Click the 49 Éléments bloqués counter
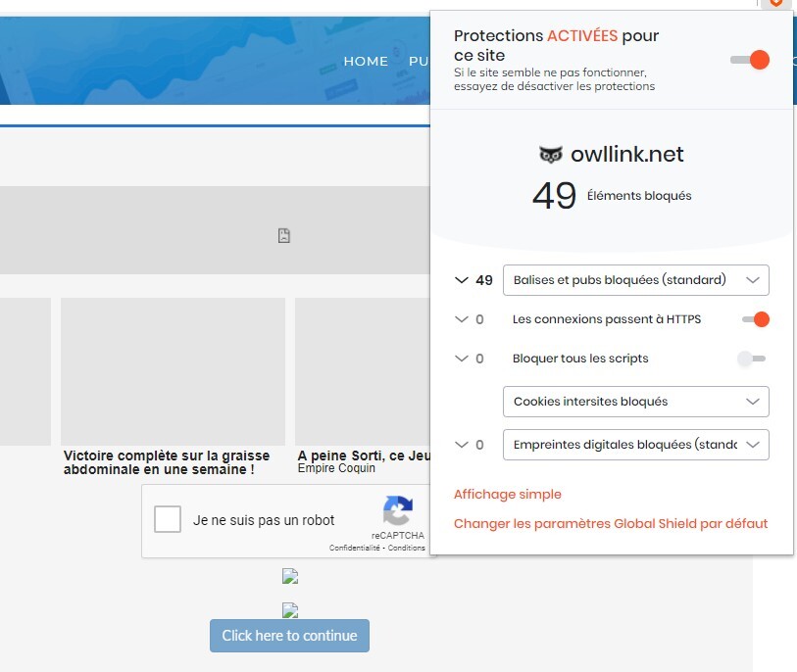Image resolution: width=797 pixels, height=672 pixels. click(612, 196)
